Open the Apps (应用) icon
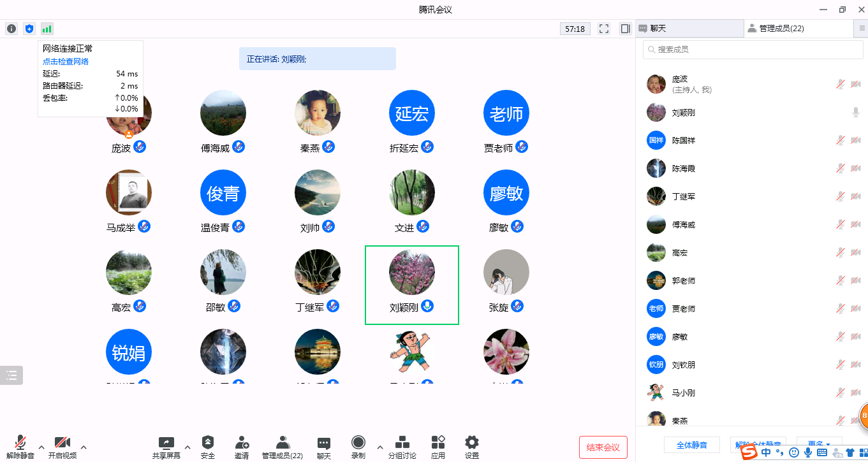The width and height of the screenshot is (868, 462). click(438, 447)
